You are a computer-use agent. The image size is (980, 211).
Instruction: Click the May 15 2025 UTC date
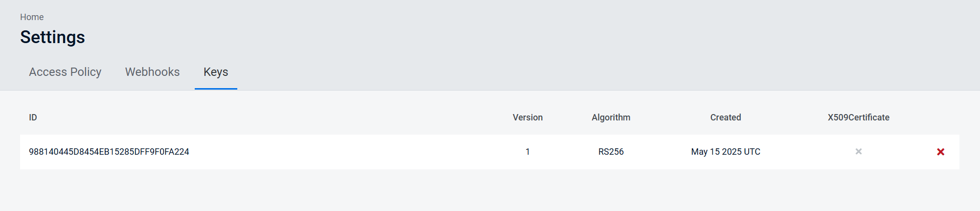tap(726, 152)
